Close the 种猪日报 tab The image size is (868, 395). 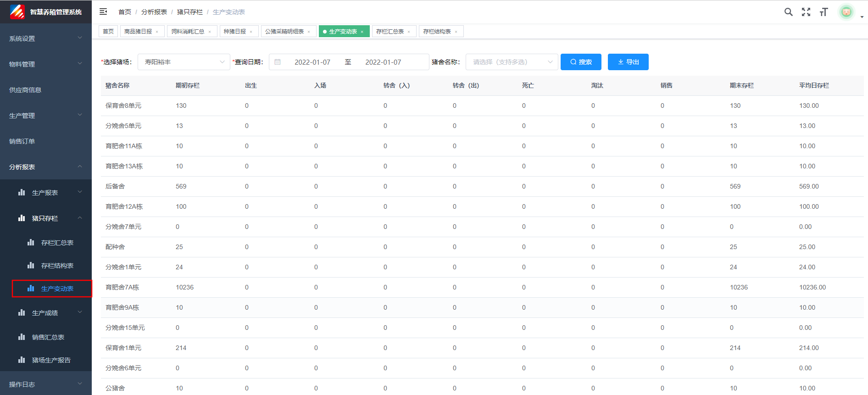(251, 32)
